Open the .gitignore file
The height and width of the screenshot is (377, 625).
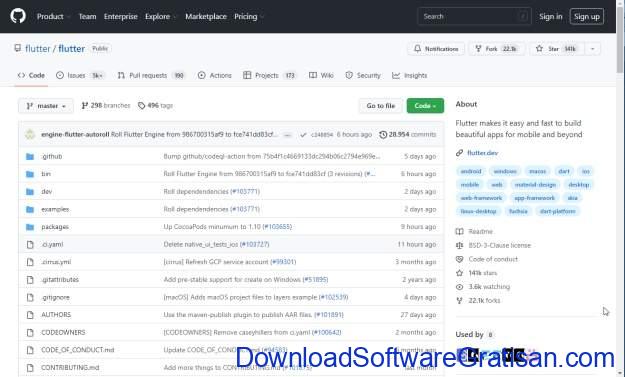pyautogui.click(x=55, y=297)
